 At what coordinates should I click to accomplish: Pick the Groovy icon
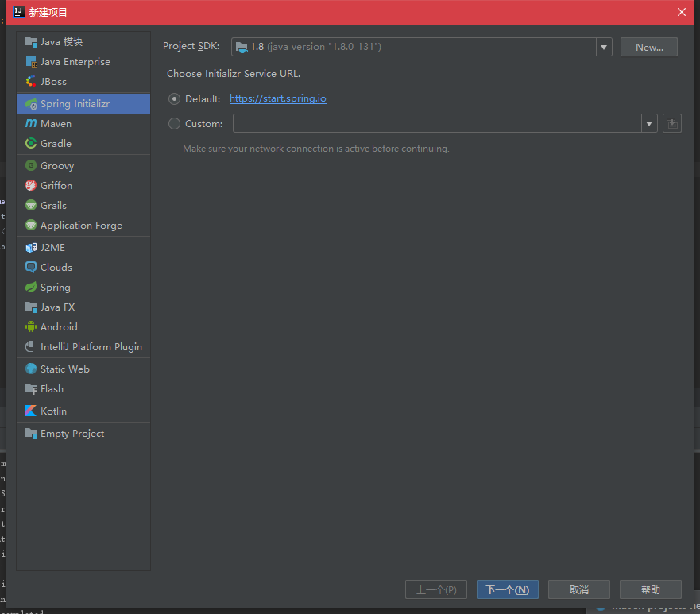[31, 165]
